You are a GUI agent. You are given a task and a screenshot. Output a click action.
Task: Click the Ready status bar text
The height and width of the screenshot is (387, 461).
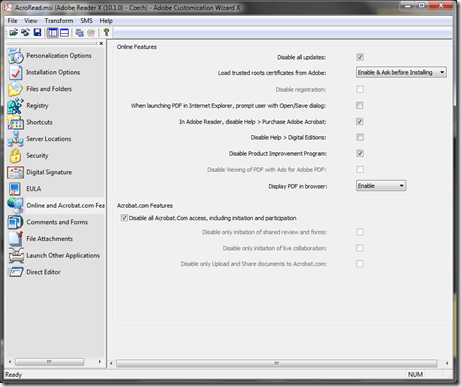(13, 375)
